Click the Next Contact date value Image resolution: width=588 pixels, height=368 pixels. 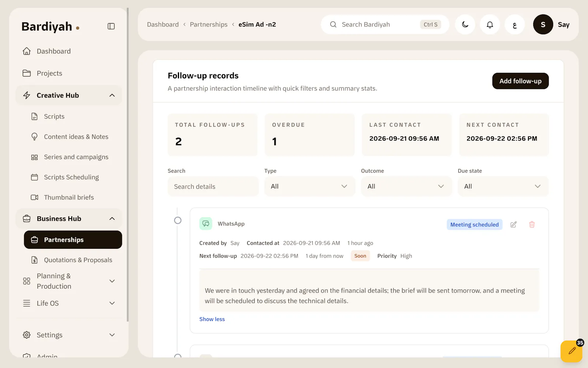click(x=502, y=139)
